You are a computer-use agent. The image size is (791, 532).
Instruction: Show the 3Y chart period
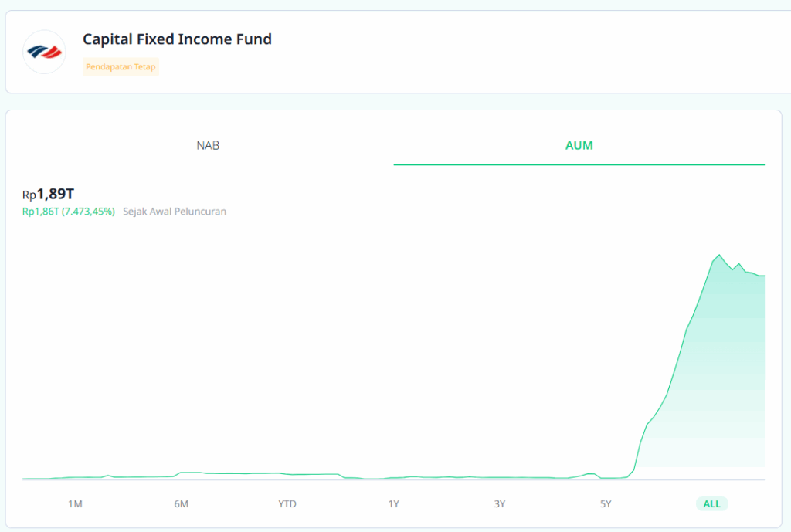click(x=500, y=503)
